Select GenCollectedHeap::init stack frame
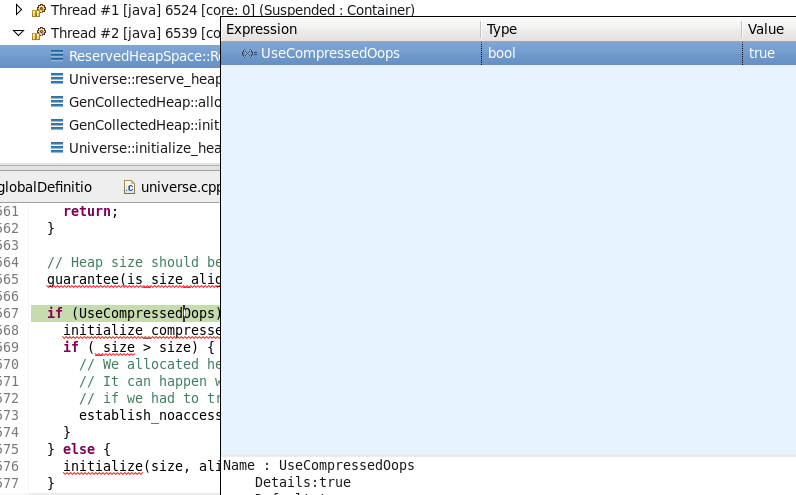The height and width of the screenshot is (495, 796). click(144, 125)
